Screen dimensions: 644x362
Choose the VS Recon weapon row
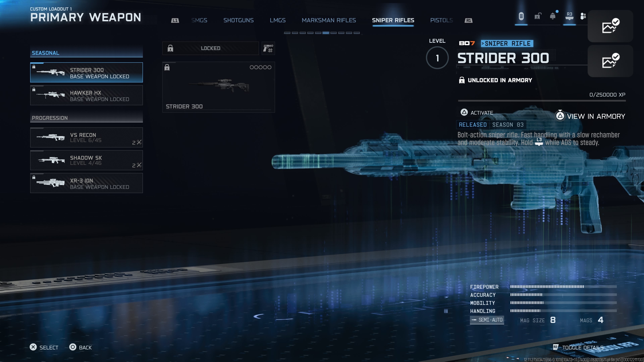coord(87,137)
